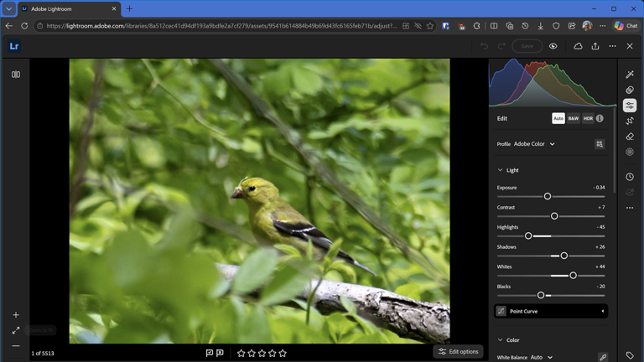Go back in the browser
The width and height of the screenshot is (644, 362).
(x=9, y=26)
